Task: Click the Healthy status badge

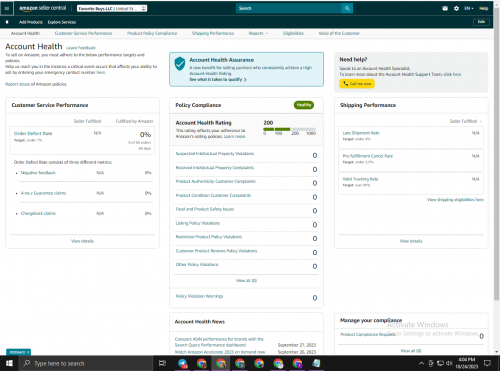Action: click(304, 105)
